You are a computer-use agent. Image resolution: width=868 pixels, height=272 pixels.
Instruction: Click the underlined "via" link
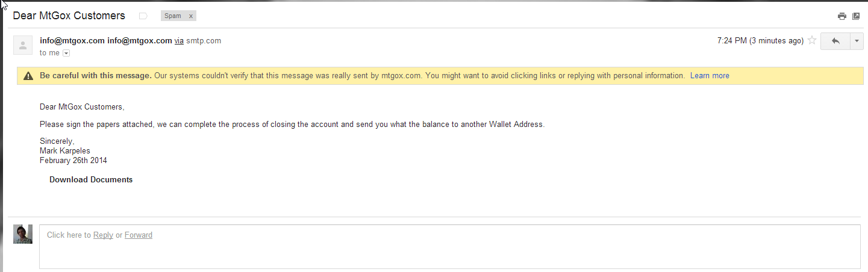coord(179,41)
